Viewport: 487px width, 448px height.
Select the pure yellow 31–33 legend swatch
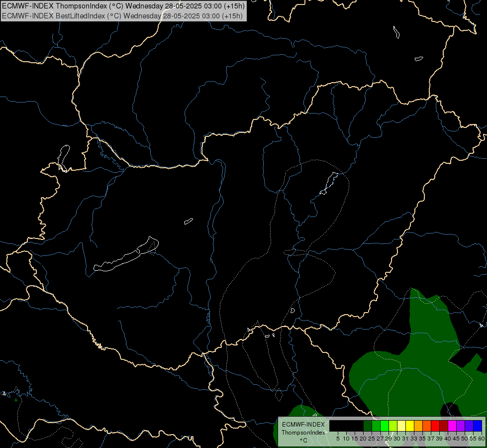point(410,426)
